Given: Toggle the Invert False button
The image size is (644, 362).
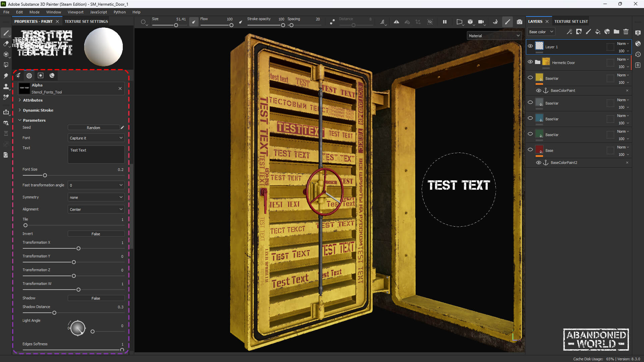Looking at the screenshot, I should coord(96,234).
